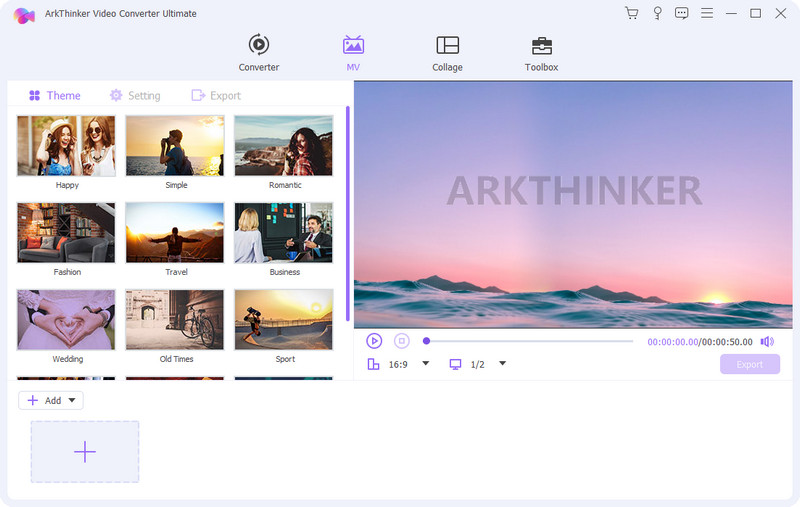The width and height of the screenshot is (800, 507).
Task: Maximize the ArkThinker window
Action: (756, 13)
